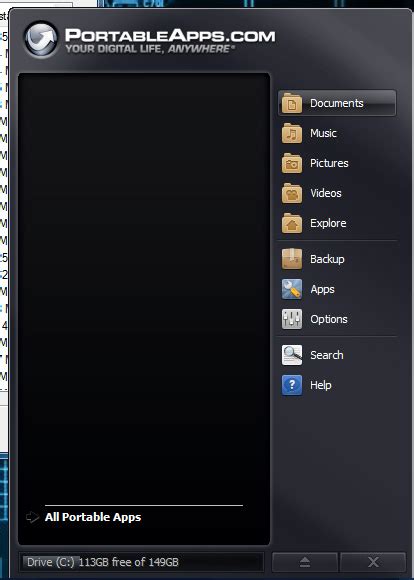
Task: Click the Options text label
Action: pos(329,319)
